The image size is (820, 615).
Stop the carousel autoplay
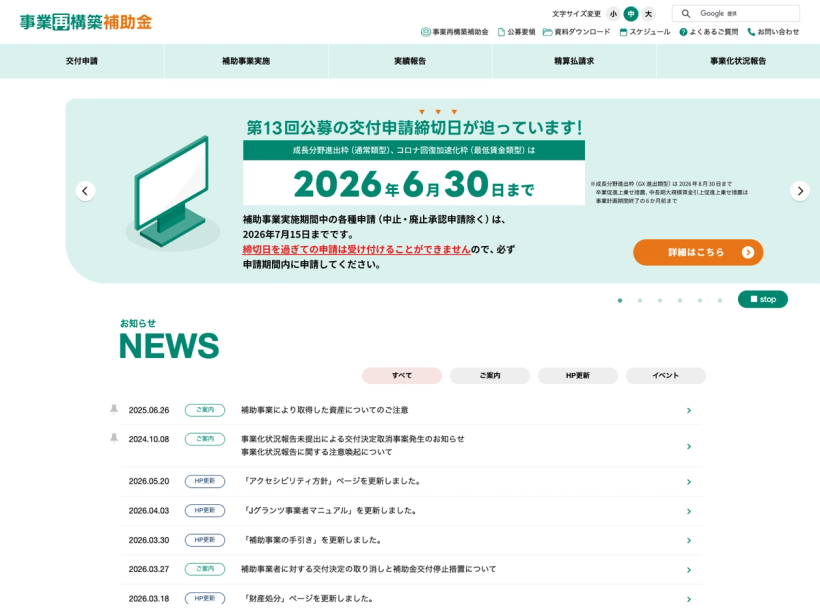[x=762, y=299]
